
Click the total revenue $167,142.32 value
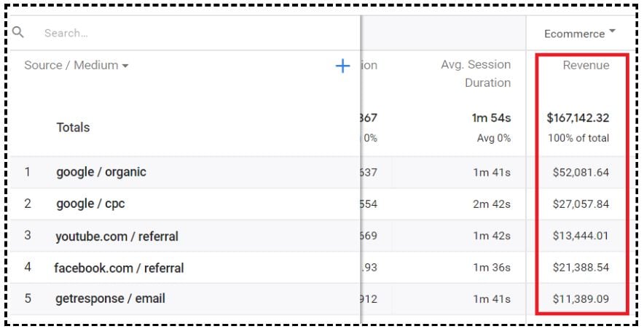(578, 118)
